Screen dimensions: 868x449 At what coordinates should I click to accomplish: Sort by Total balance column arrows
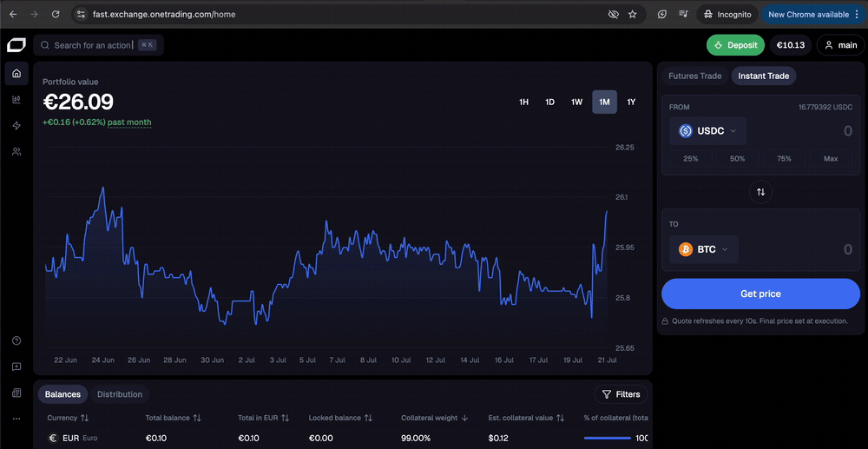[196, 418]
